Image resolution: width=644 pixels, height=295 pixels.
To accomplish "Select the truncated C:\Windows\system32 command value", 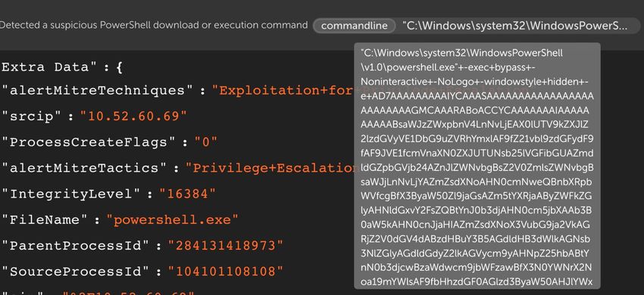I will [x=515, y=26].
